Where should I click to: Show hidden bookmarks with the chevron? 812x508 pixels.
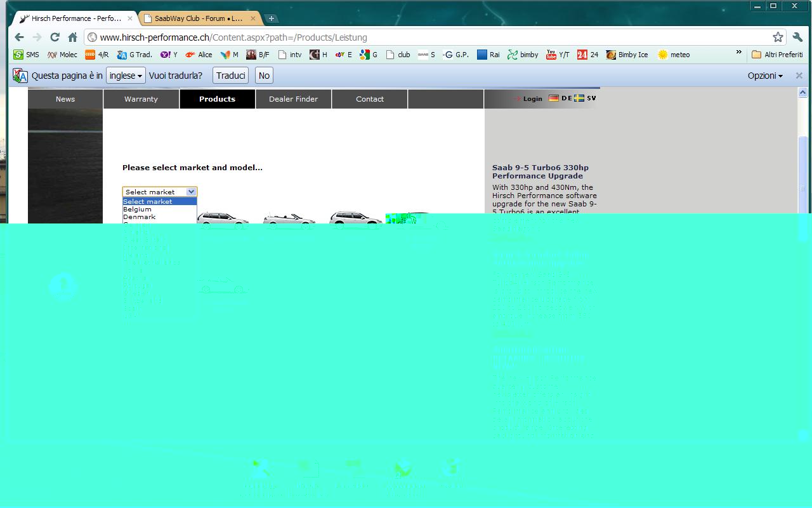(738, 53)
